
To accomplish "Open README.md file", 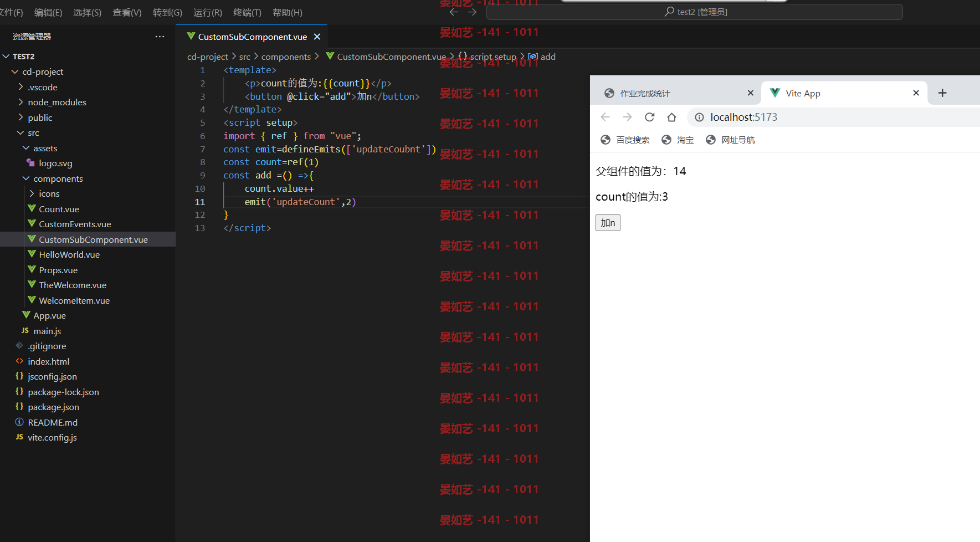I will [x=88, y=422].
